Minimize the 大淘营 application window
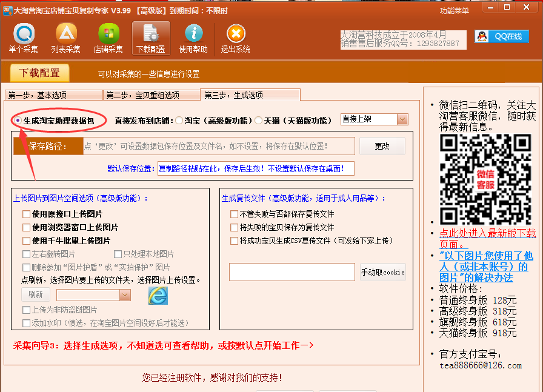The image size is (543, 392). (x=491, y=7)
